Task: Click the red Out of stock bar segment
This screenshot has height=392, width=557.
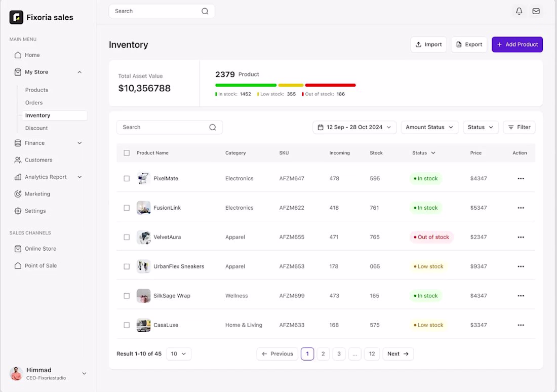Action: pos(330,85)
